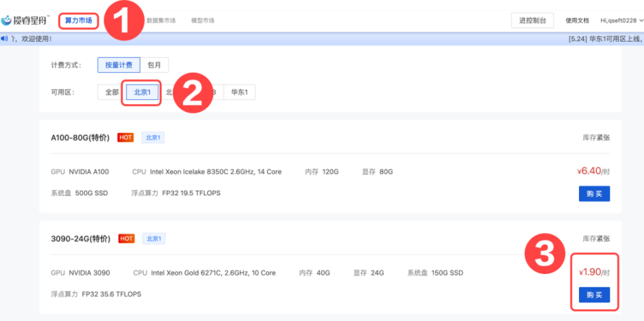Switch to 模型市场 tab

click(x=202, y=21)
